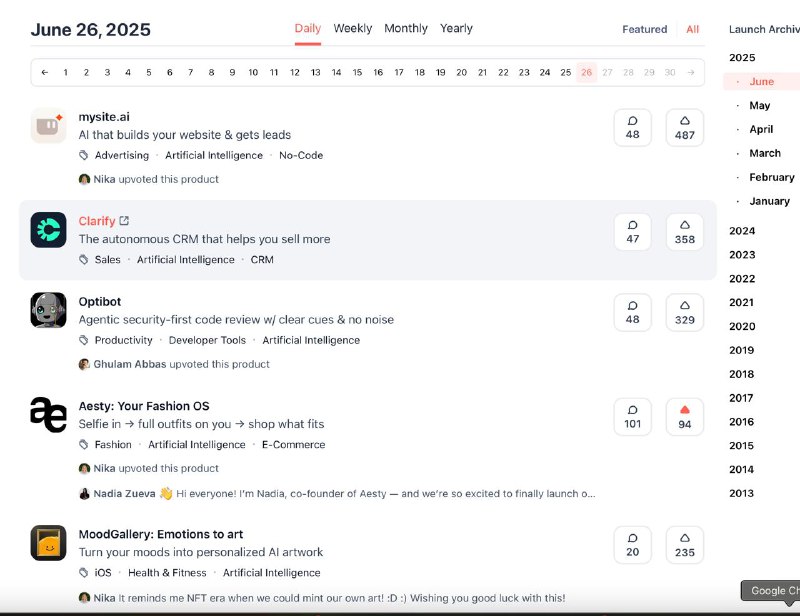Screen dimensions: 800x616
Task: Open the mysite.ai product title
Action: [x=104, y=117]
